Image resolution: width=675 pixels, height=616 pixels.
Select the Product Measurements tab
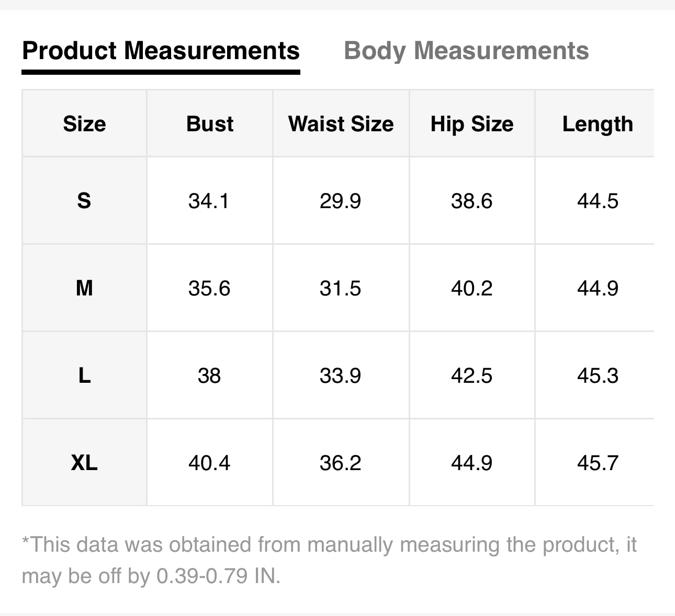(161, 51)
